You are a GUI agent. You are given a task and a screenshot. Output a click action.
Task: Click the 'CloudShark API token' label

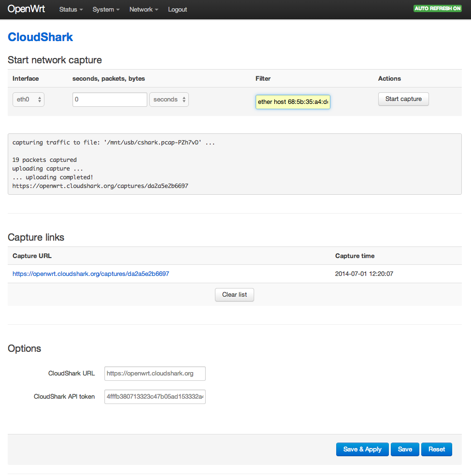64,397
